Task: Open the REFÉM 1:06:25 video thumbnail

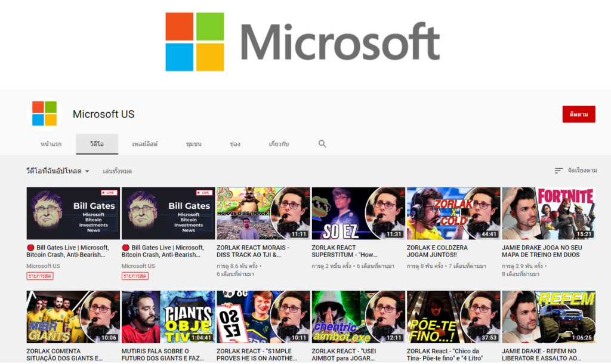Action: (x=549, y=317)
